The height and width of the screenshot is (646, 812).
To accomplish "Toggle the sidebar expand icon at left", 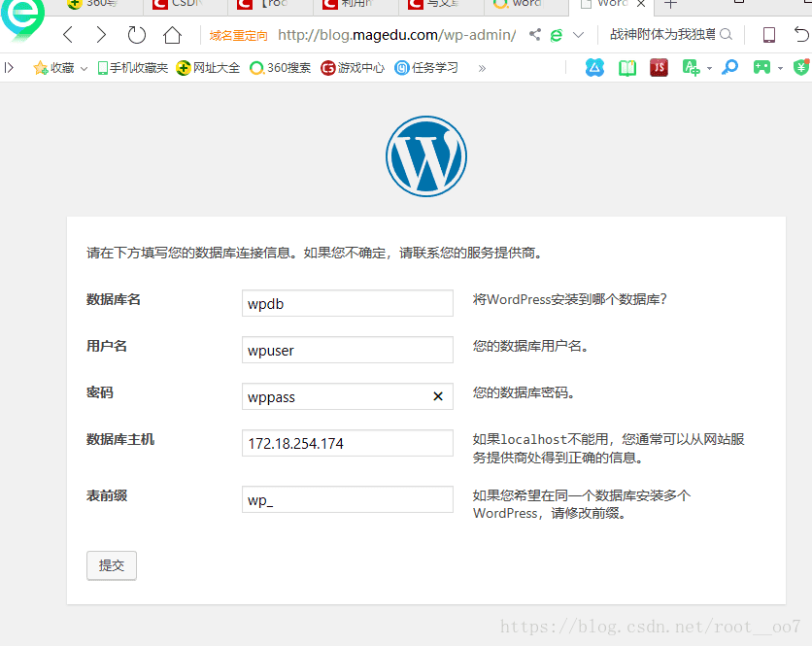I will [x=9, y=68].
